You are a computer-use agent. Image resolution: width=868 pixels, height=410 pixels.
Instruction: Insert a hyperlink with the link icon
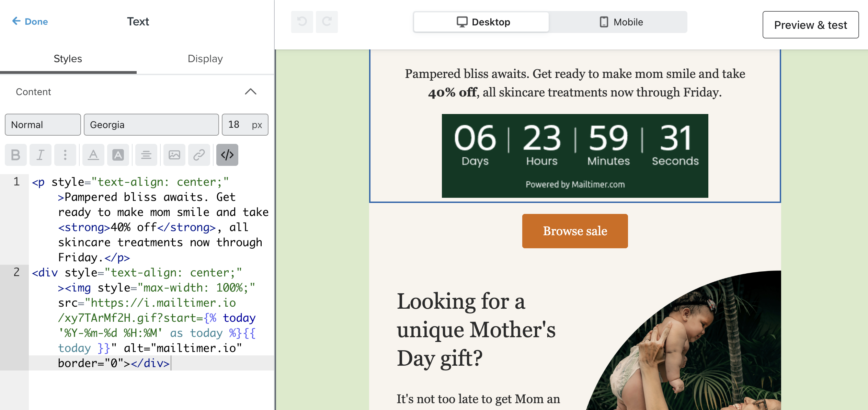coord(199,155)
